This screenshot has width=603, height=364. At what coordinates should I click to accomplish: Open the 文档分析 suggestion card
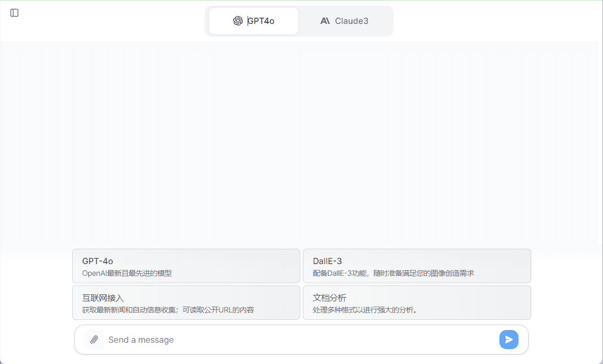pos(329,298)
